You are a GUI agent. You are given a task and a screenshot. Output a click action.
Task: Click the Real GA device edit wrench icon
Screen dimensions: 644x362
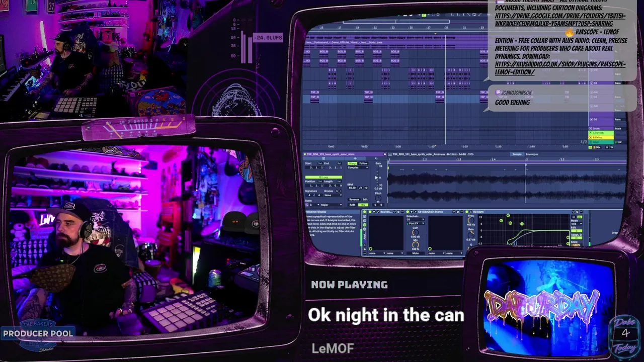pyautogui.click(x=378, y=212)
